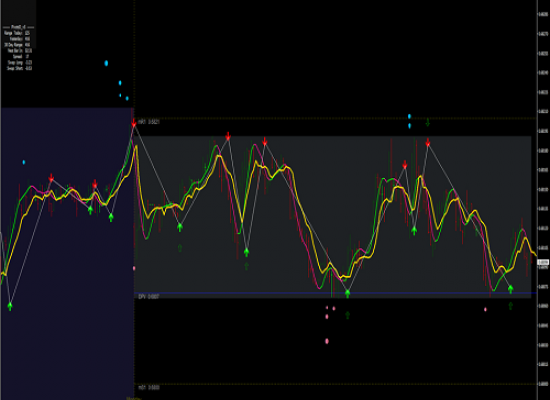Select the last green up arrow on DPV line
This screenshot has height=400, width=550.
(511, 289)
